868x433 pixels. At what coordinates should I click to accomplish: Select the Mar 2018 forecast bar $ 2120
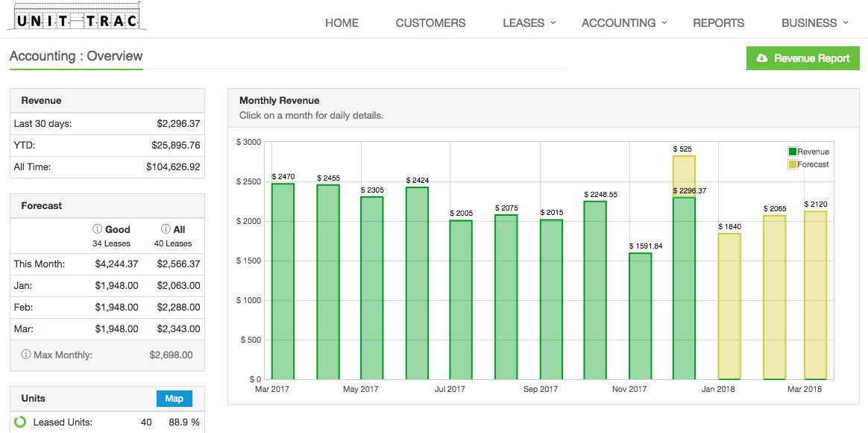[815, 296]
